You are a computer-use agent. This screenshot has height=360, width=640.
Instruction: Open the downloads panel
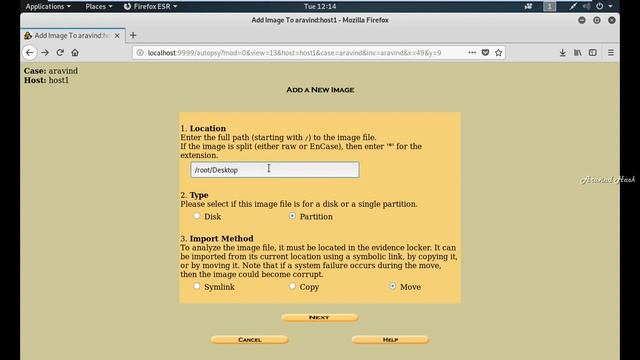point(562,53)
